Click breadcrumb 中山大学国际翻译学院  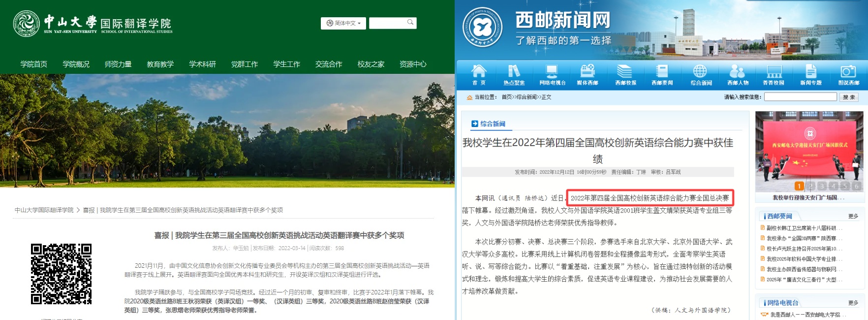pyautogui.click(x=44, y=210)
